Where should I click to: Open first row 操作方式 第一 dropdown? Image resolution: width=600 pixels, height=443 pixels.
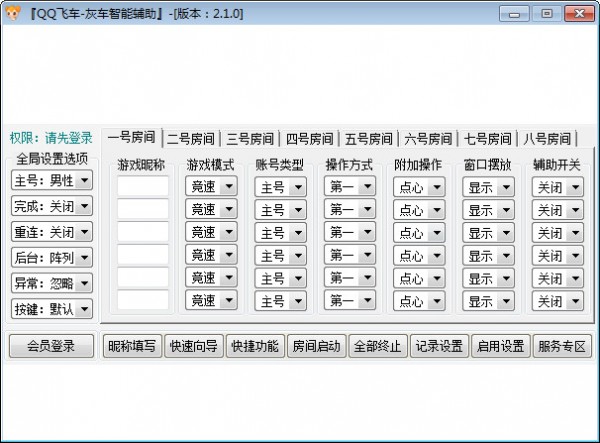pos(350,186)
